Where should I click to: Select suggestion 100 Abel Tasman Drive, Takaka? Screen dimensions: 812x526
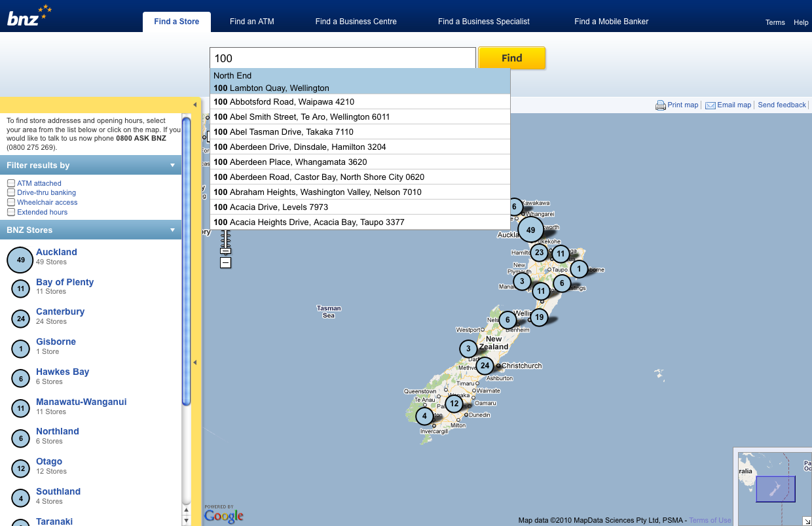coord(360,132)
